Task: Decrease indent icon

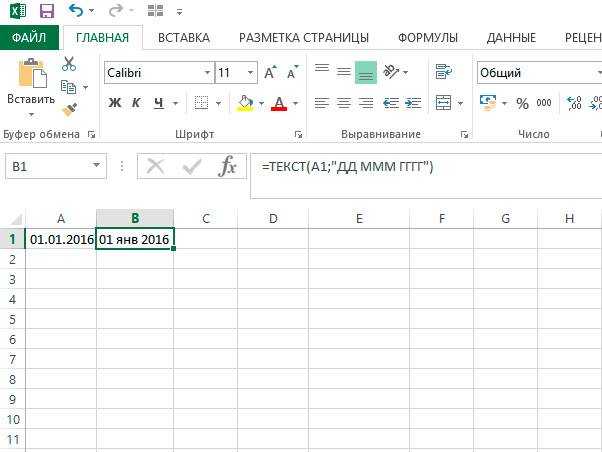Action: [391, 103]
